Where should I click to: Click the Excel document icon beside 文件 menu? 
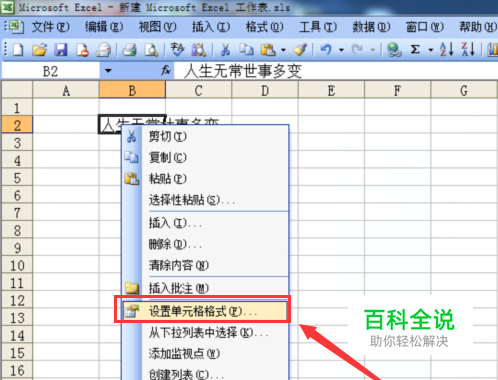(x=16, y=27)
